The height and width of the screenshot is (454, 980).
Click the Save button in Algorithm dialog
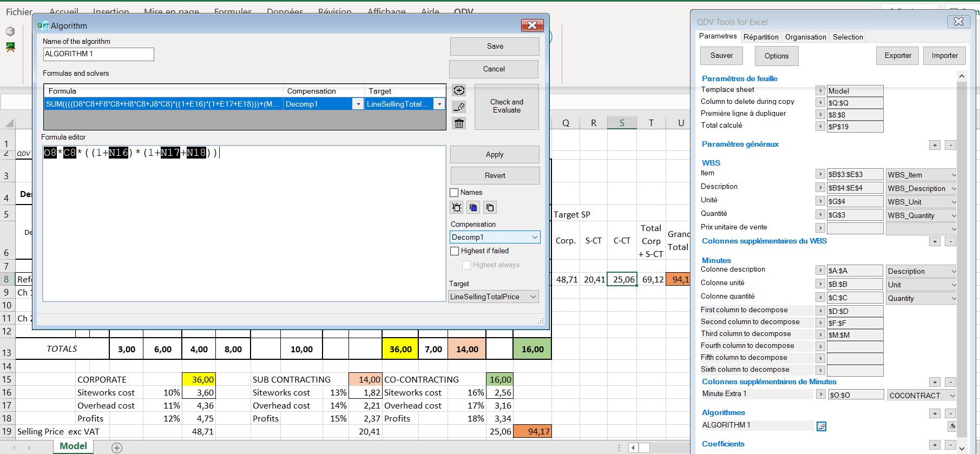coord(495,46)
